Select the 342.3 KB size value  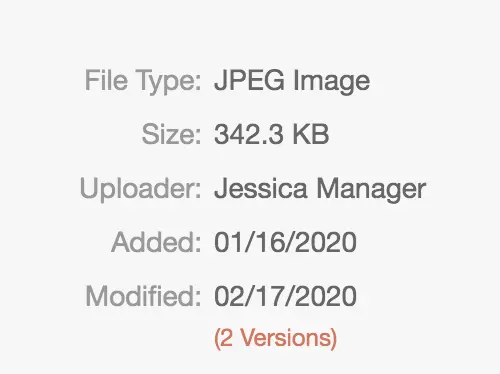coord(272,134)
